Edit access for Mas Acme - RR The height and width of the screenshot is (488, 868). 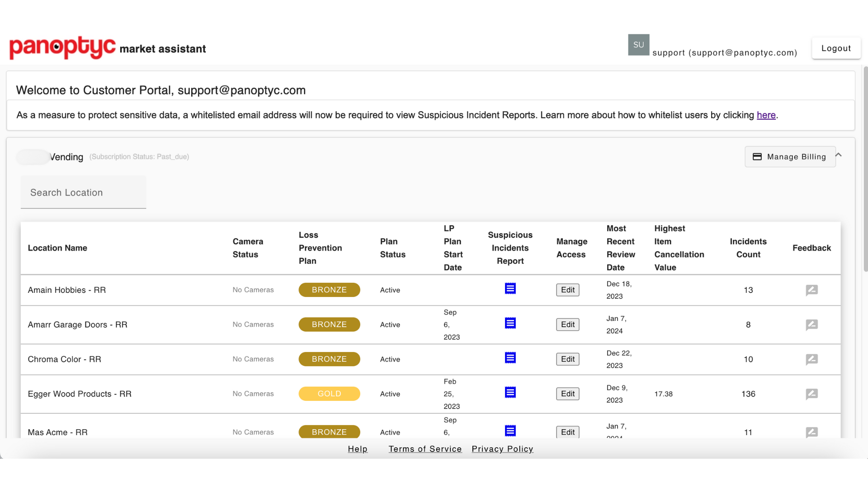point(567,432)
